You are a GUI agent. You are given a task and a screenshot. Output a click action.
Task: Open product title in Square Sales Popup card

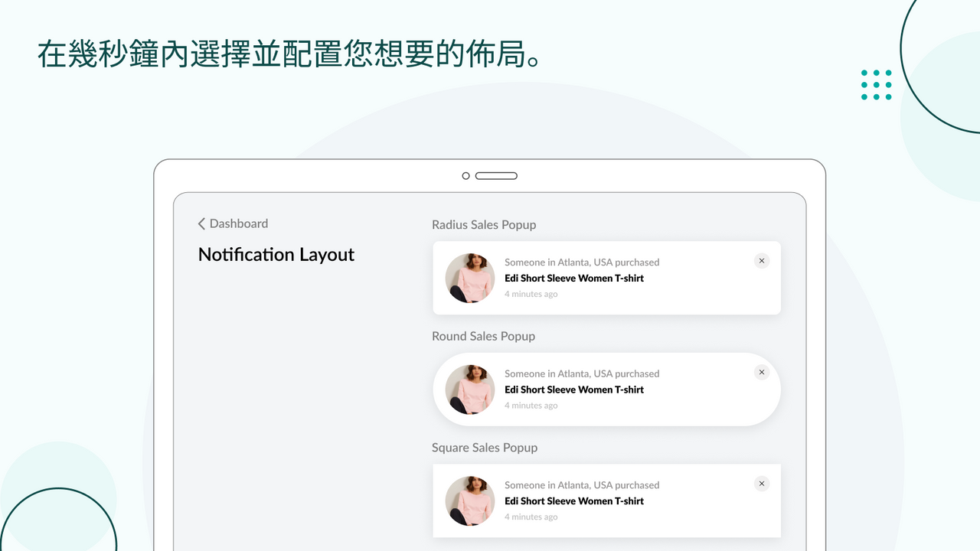[x=574, y=500]
